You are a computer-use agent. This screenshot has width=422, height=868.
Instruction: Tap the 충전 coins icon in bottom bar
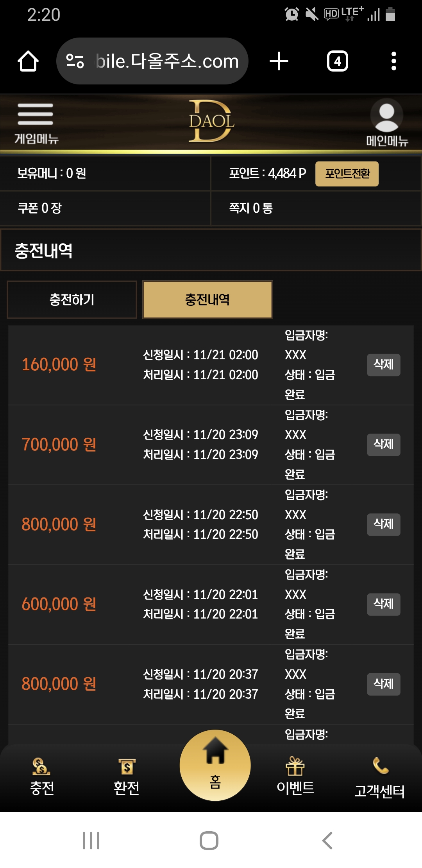[41, 776]
